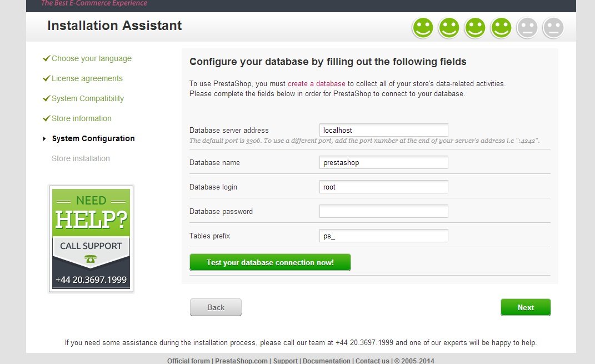Select the Tables prefix input field
The image size is (595, 364).
click(x=384, y=236)
